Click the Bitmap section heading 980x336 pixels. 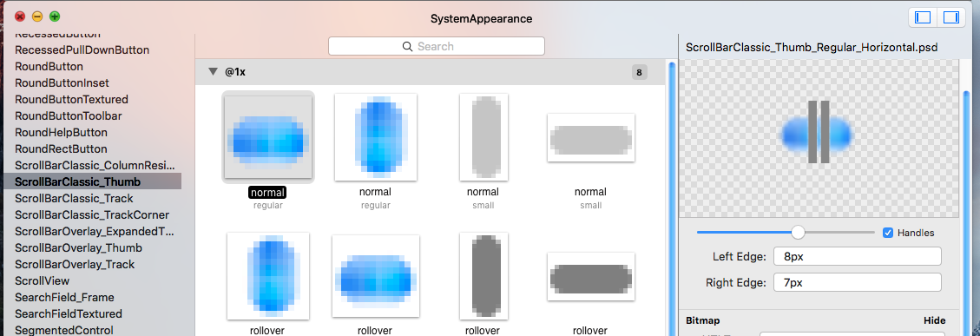(703, 320)
